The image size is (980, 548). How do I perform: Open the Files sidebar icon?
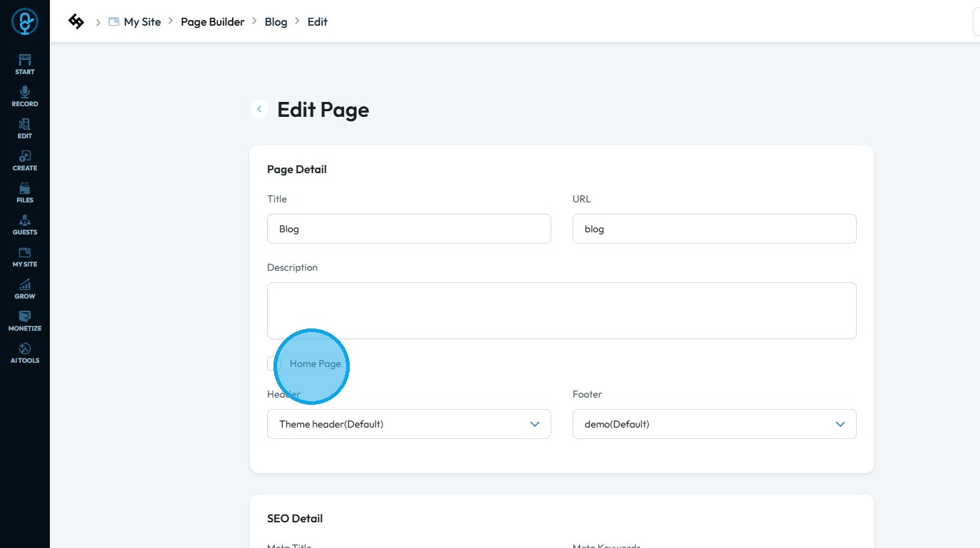pyautogui.click(x=25, y=192)
